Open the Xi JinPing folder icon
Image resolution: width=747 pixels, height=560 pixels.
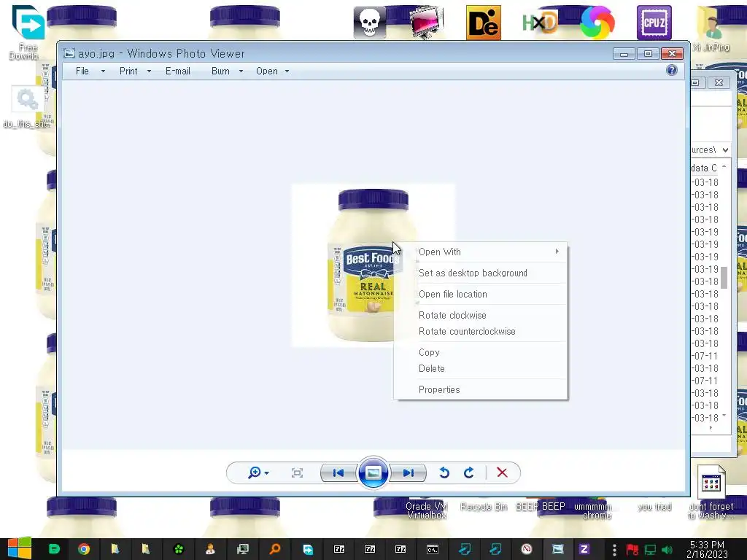pyautogui.click(x=711, y=28)
